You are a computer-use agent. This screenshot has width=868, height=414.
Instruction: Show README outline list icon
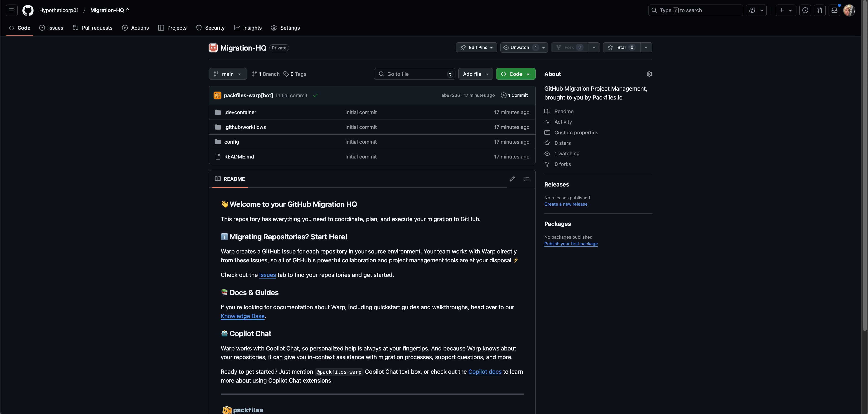(x=526, y=179)
